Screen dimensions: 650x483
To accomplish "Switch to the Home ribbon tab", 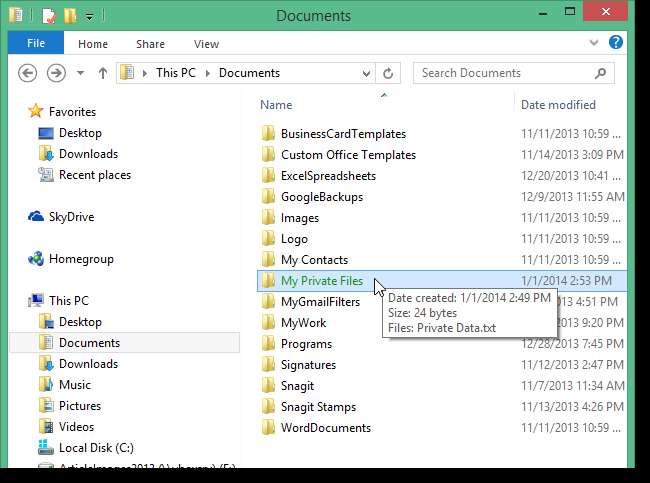I will (93, 44).
